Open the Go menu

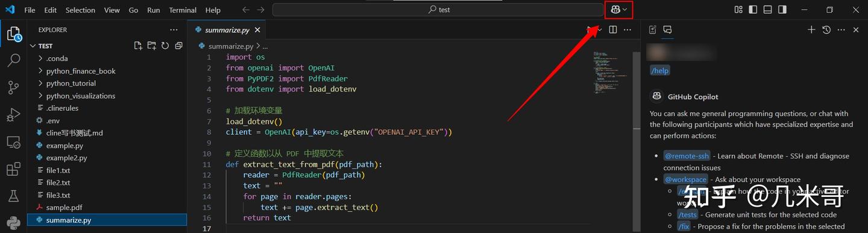[134, 10]
